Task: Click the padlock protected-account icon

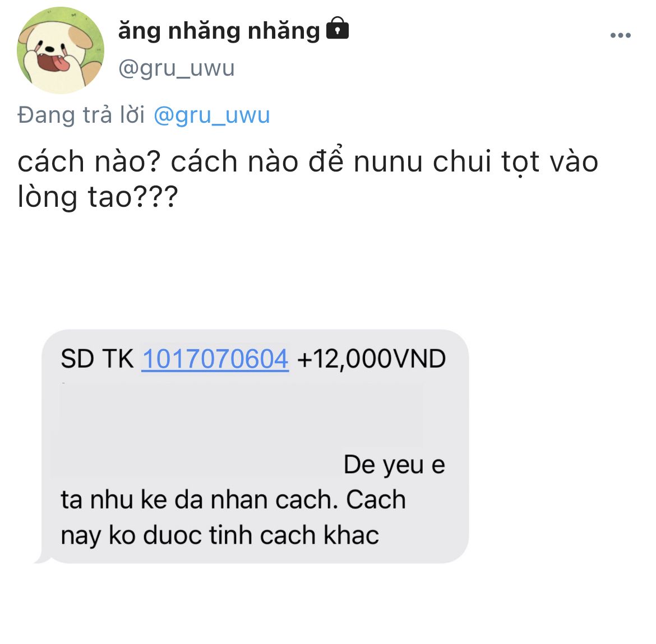Action: click(337, 28)
